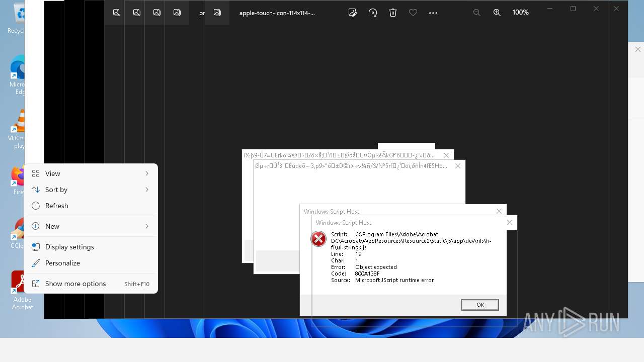The image size is (644, 362).
Task: Open the CCleaner desktop shortcut
Action: point(18,233)
